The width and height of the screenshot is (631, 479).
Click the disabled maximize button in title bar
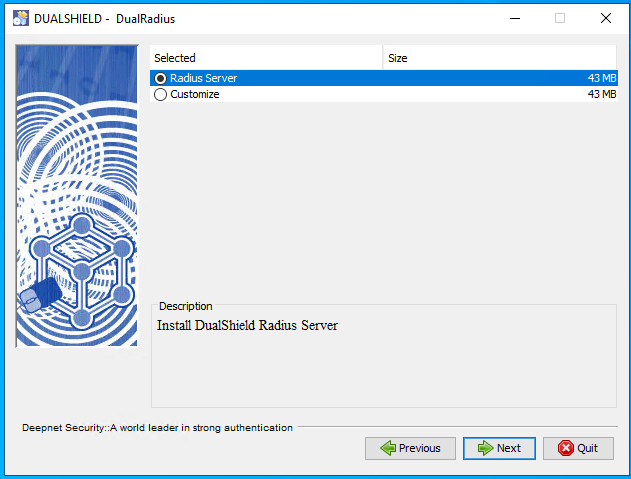point(560,19)
